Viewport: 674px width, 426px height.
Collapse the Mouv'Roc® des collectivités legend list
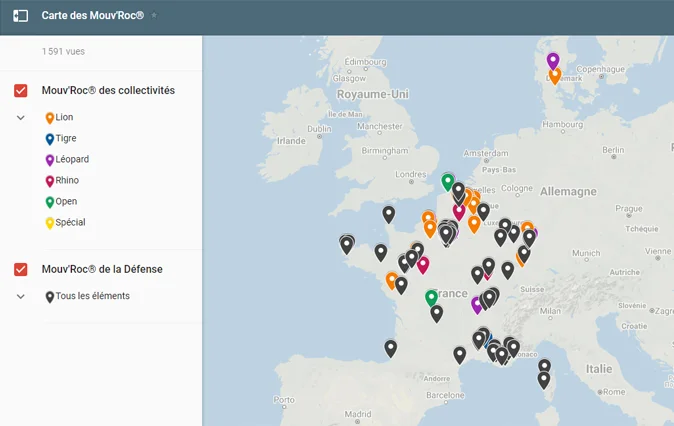coord(21,118)
